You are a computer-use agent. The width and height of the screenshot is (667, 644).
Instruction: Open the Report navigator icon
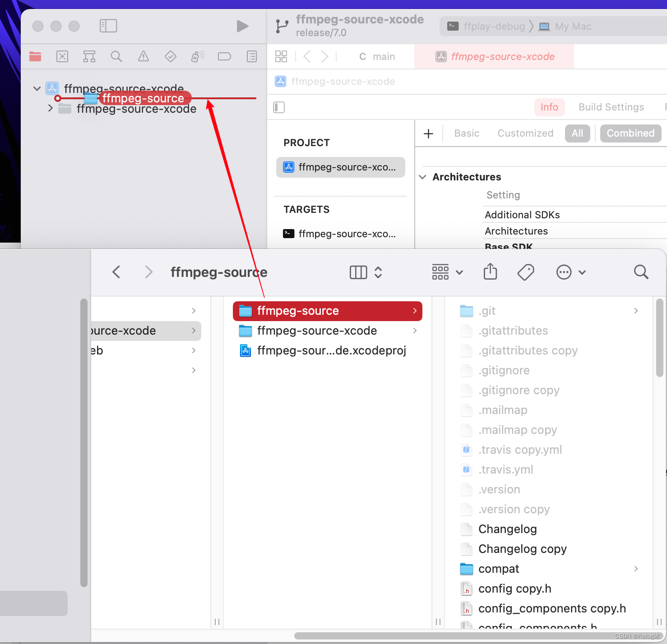[252, 56]
